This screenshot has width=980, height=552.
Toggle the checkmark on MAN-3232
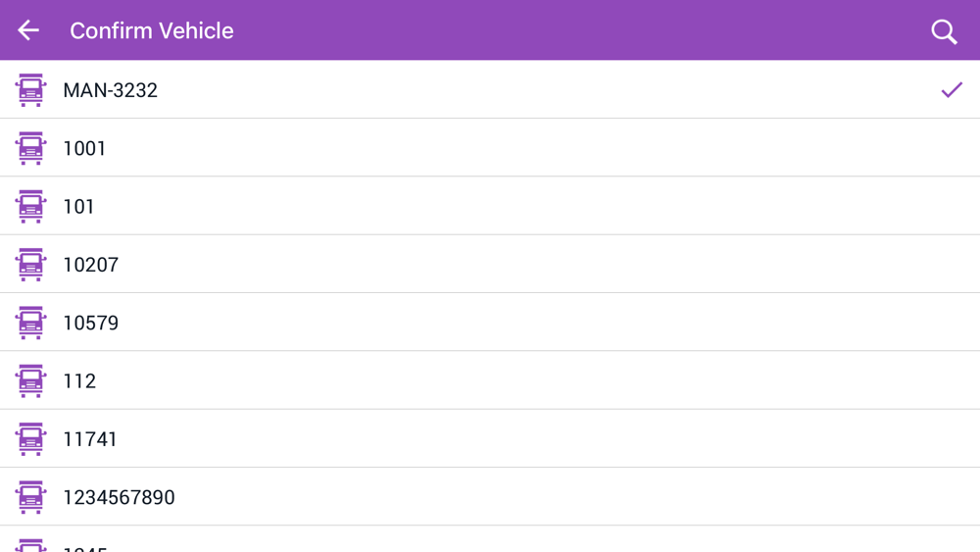tap(952, 90)
